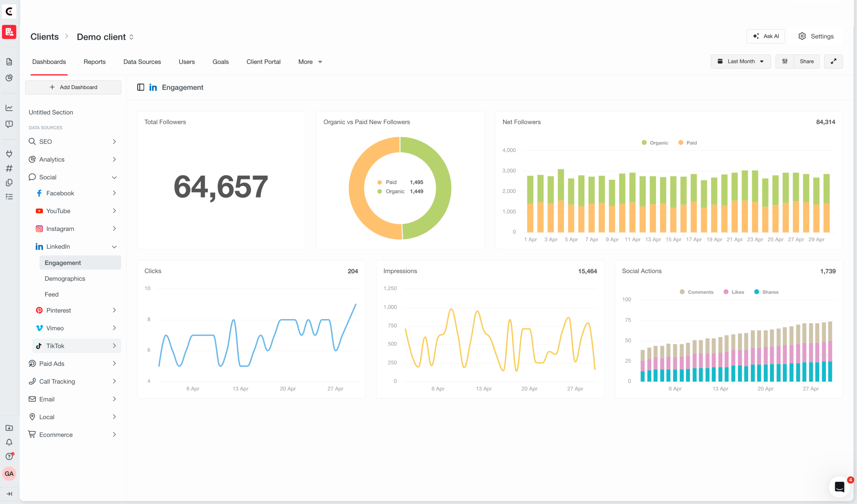The image size is (857, 504).
Task: Open the integrations plug icon
Action: pyautogui.click(x=9, y=154)
